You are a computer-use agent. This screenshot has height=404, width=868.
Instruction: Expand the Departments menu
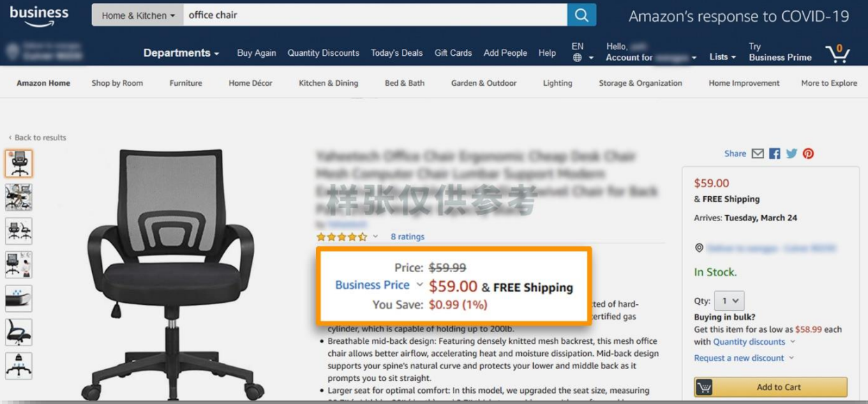coord(181,53)
